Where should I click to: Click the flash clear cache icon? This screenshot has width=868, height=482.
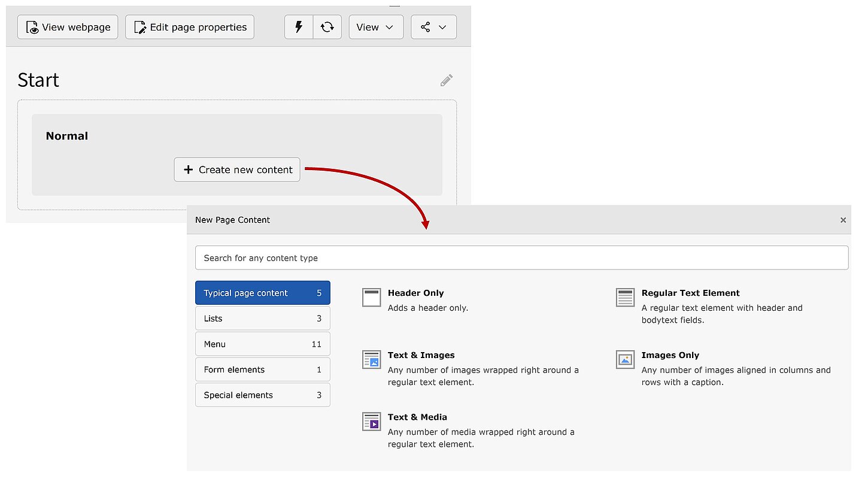pos(299,27)
